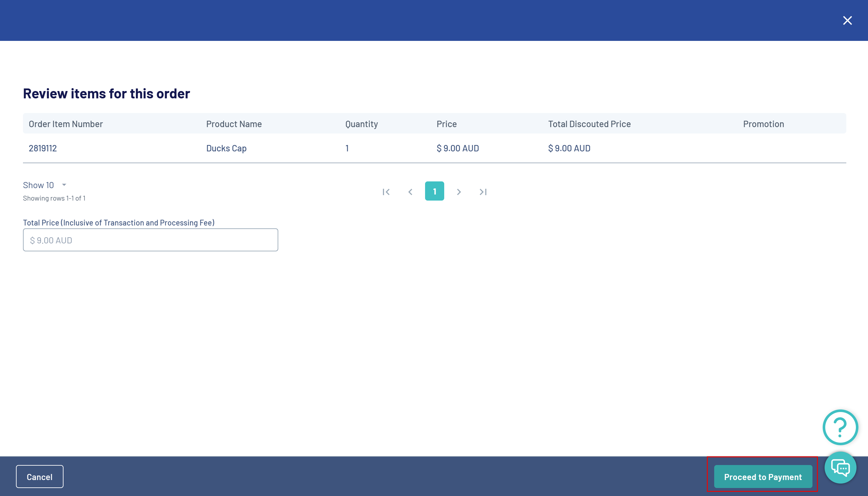Click Order Item Number column header

pos(66,124)
